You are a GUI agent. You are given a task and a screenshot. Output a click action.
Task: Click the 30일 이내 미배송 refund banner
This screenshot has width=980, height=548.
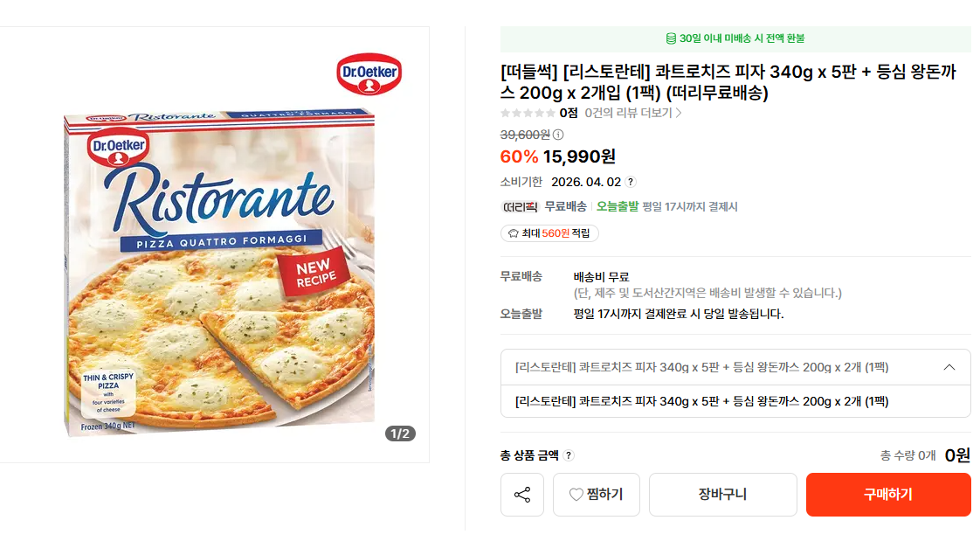click(x=735, y=38)
